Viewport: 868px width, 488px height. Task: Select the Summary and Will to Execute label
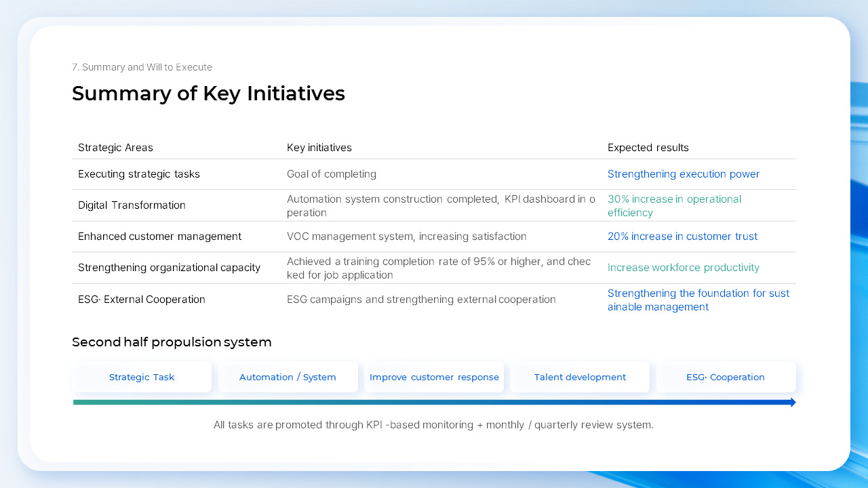point(142,67)
